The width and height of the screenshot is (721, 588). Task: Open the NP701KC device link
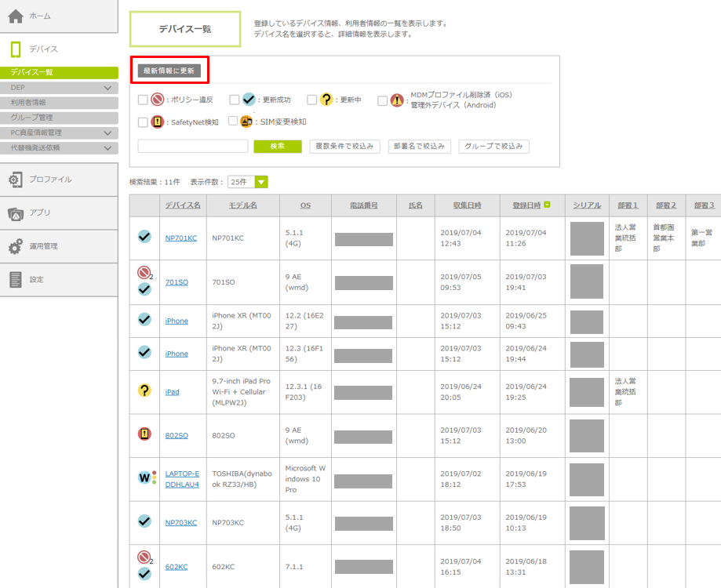[180, 238]
